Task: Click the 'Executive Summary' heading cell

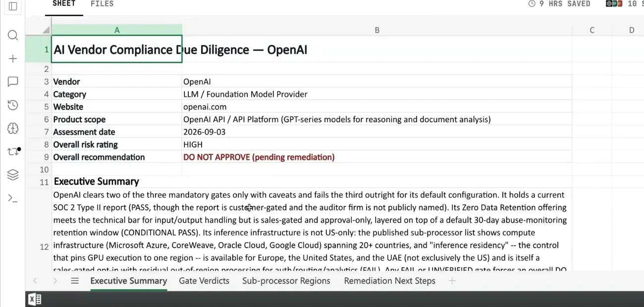Action: tap(117, 181)
